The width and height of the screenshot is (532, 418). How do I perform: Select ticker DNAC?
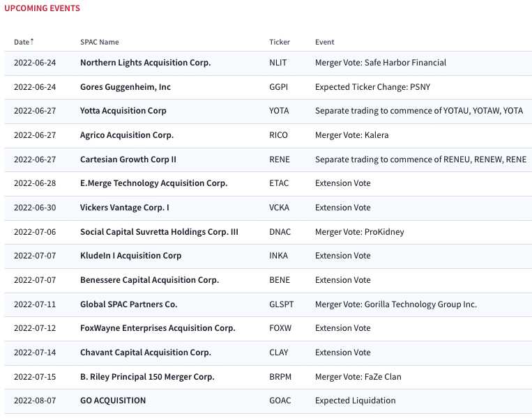pos(280,232)
